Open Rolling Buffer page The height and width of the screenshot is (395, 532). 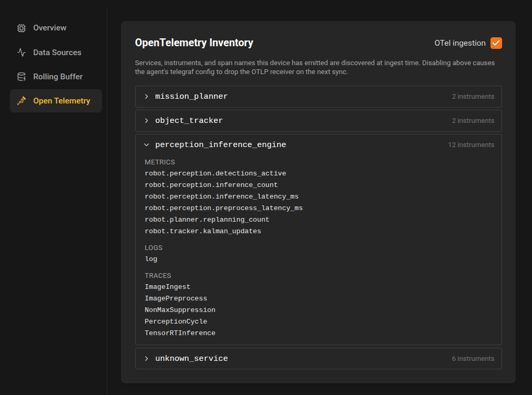tap(56, 77)
